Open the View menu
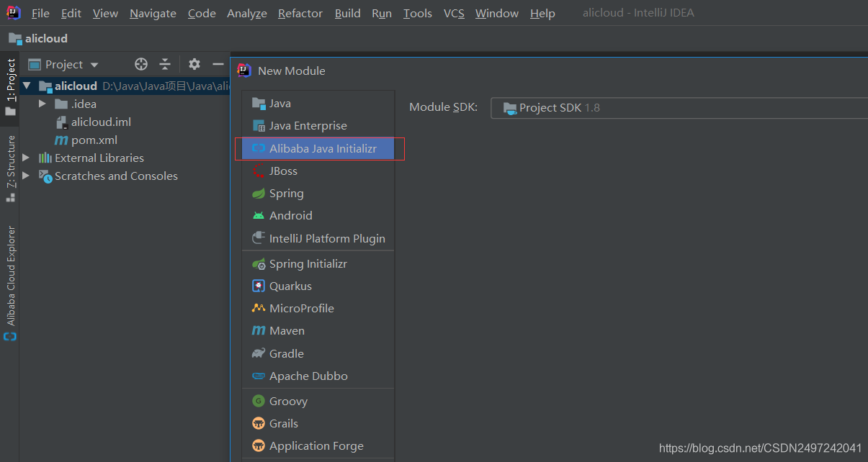 coord(106,13)
